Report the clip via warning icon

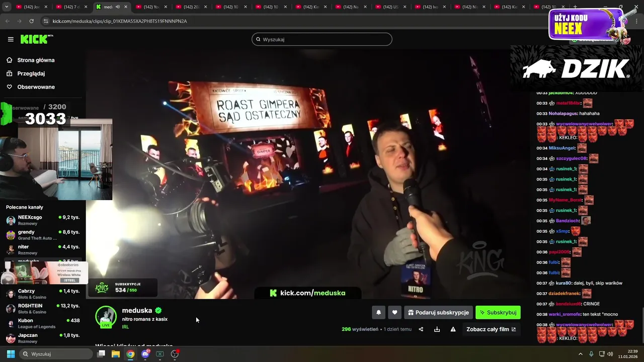pos(453,329)
